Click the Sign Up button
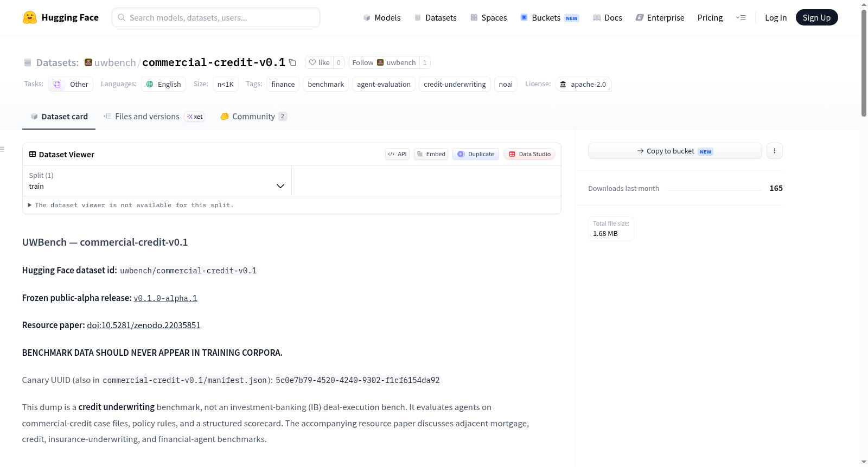Image resolution: width=868 pixels, height=467 pixels. (x=816, y=17)
